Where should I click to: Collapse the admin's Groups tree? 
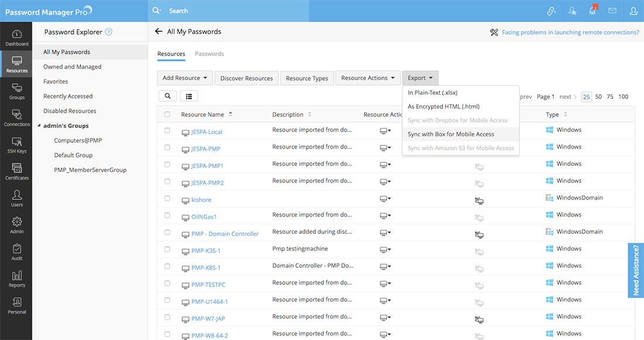click(39, 126)
